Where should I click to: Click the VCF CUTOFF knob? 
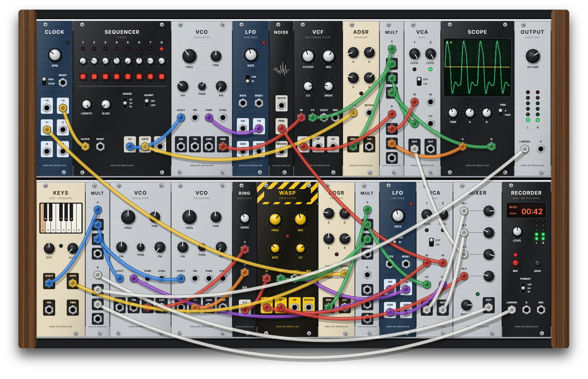tap(308, 56)
